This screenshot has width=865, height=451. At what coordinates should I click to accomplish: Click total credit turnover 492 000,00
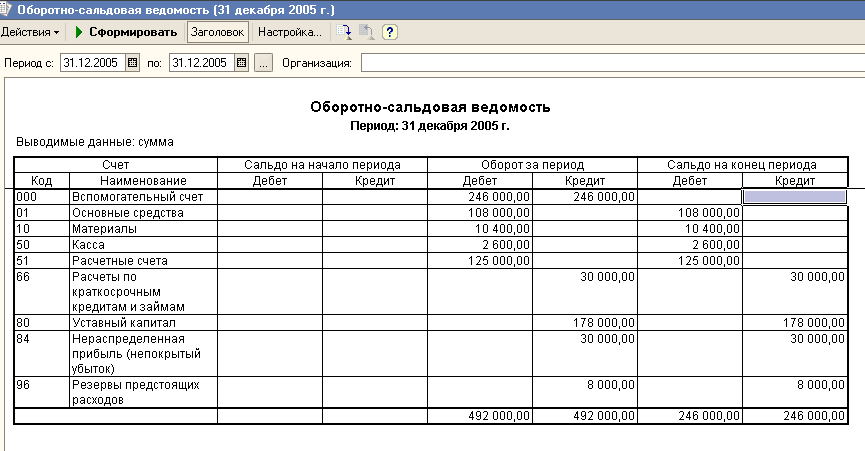tap(604, 416)
